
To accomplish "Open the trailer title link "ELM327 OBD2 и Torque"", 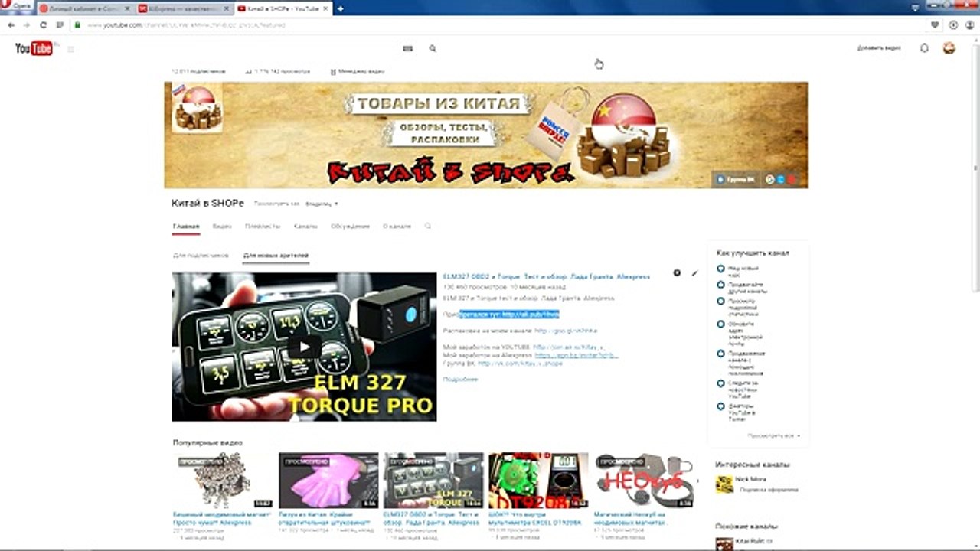I will (547, 276).
